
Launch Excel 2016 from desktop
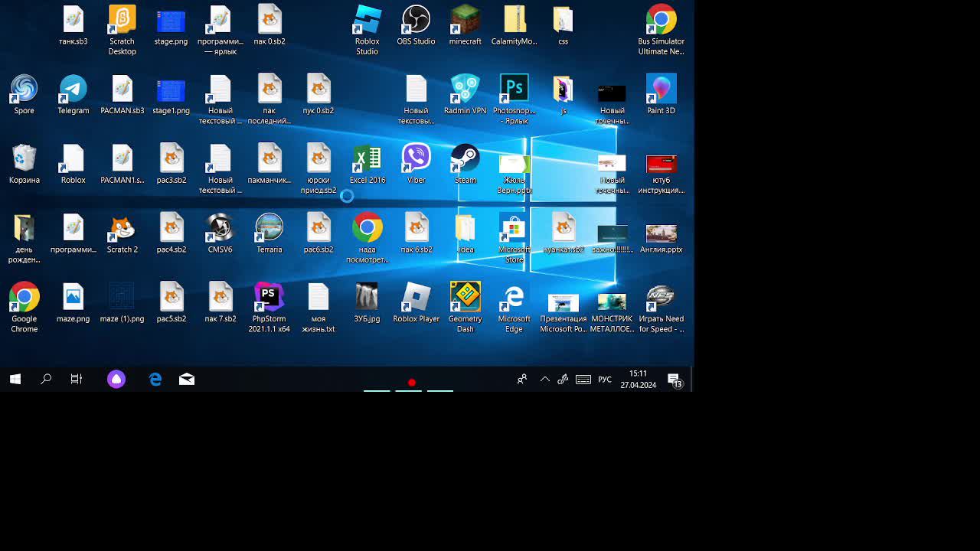[367, 164]
